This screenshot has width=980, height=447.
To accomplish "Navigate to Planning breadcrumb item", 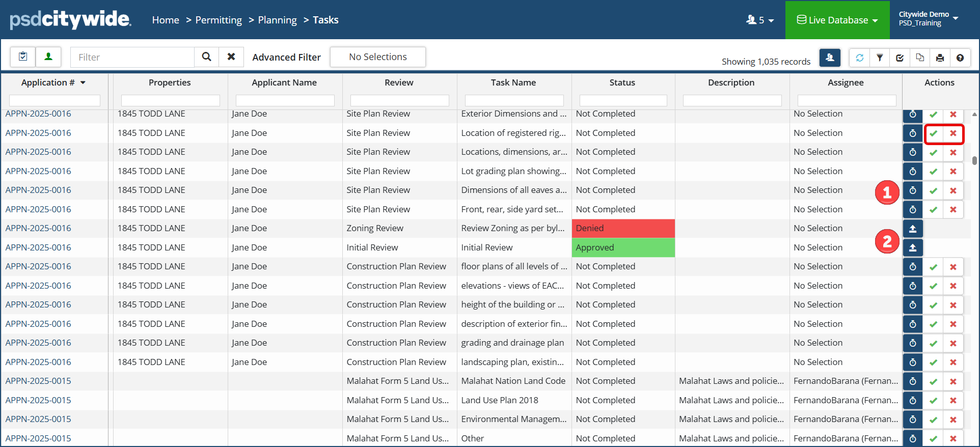I will [277, 20].
